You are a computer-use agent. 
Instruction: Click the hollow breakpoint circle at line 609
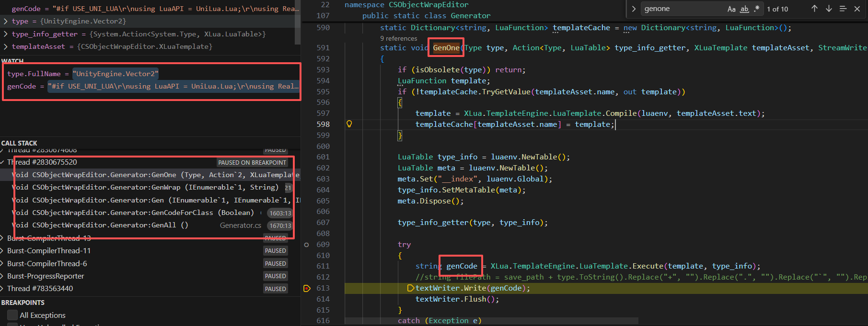(x=307, y=245)
